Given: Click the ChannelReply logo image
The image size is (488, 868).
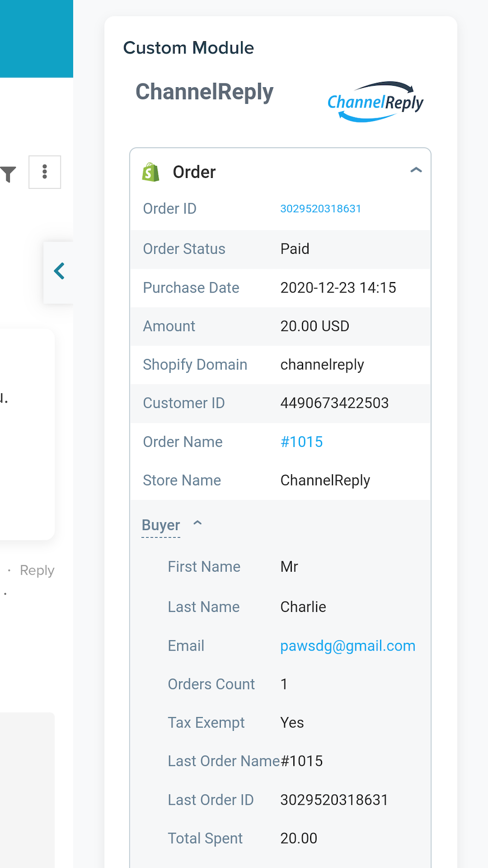Looking at the screenshot, I should tap(375, 101).
